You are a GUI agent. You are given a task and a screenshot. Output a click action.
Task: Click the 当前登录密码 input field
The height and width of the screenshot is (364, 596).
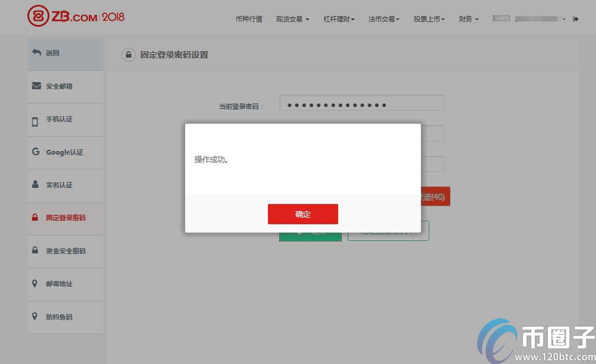[x=361, y=104]
